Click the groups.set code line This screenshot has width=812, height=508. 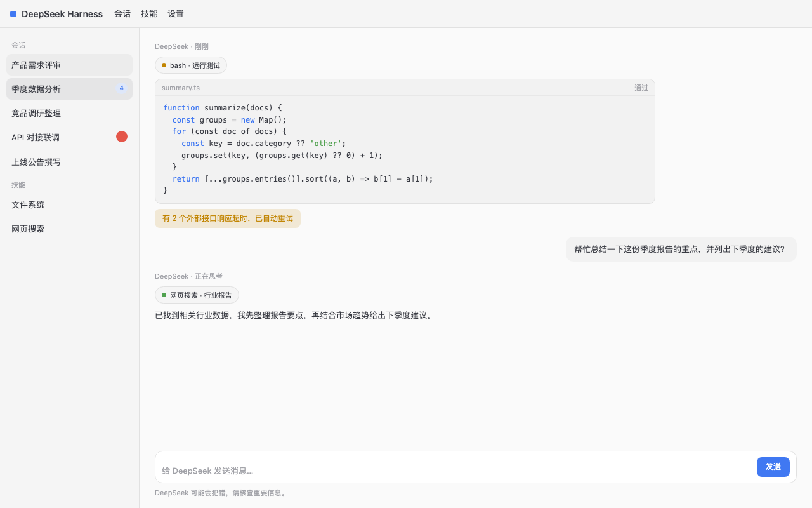click(282, 156)
